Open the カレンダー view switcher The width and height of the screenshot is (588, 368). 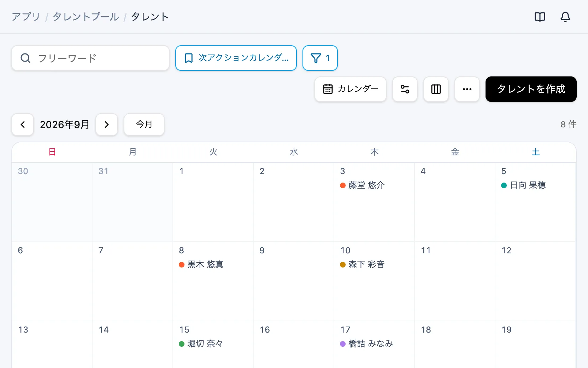click(351, 89)
